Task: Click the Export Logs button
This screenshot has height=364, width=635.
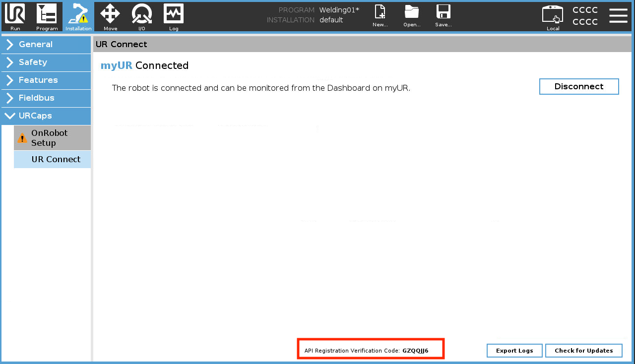Action: tap(514, 351)
